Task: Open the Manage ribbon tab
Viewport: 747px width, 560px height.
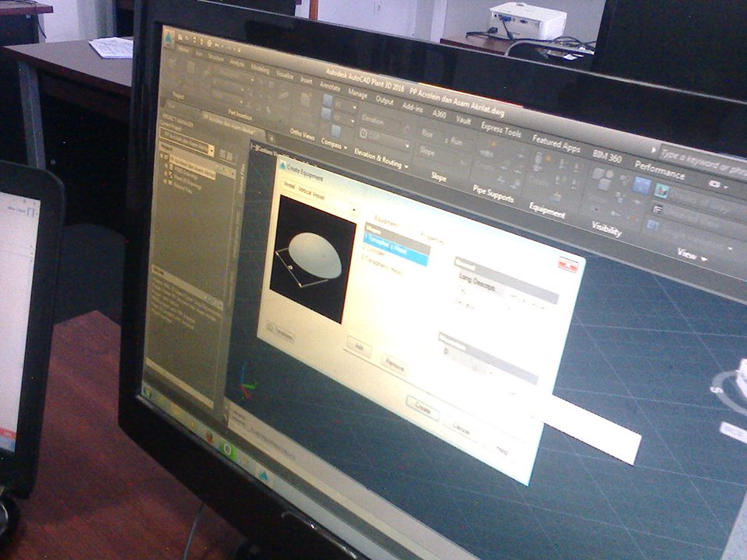Action: 358,94
